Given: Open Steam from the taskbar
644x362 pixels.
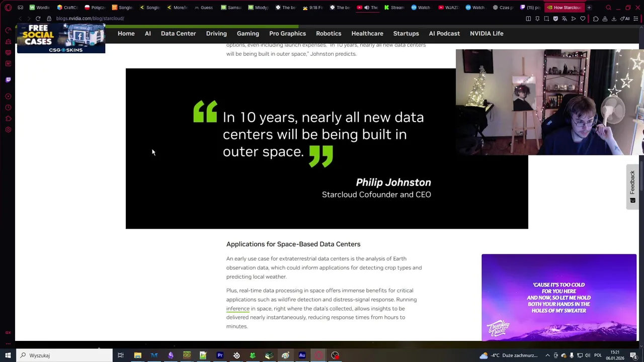Looking at the screenshot, I should (236, 355).
